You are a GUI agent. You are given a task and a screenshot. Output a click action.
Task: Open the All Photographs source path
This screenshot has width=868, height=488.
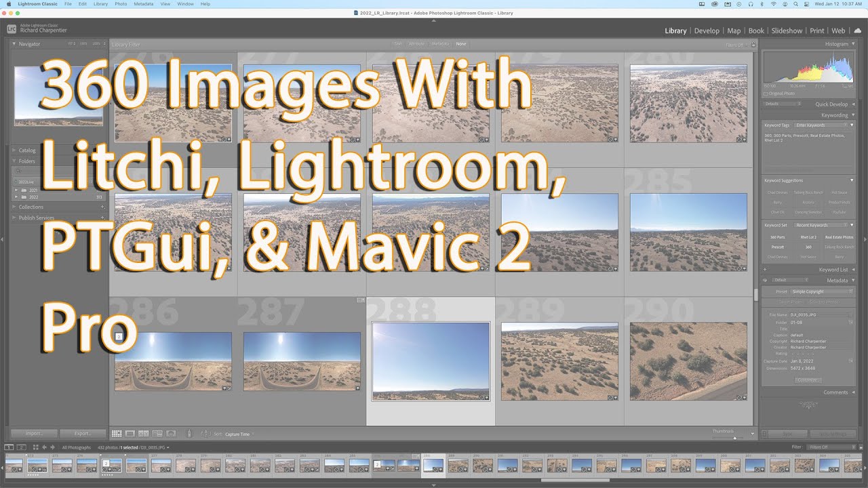[77, 447]
